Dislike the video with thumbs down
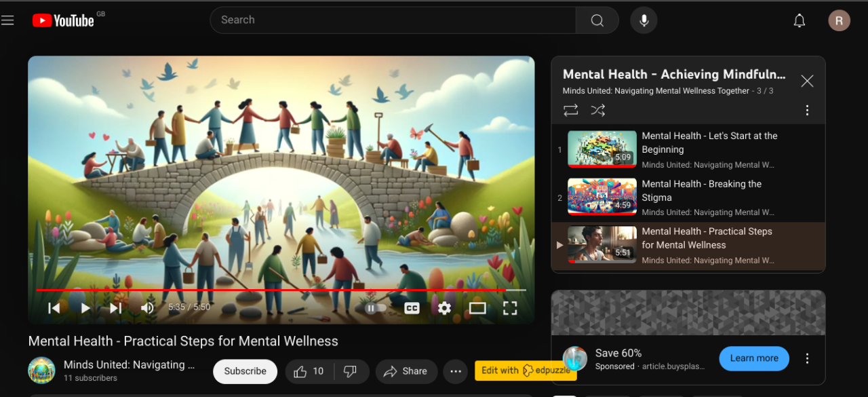The height and width of the screenshot is (397, 868). pyautogui.click(x=351, y=371)
